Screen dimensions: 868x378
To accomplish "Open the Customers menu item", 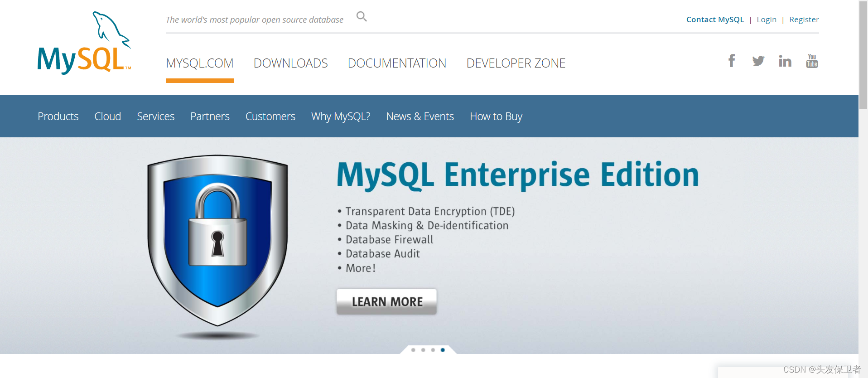I will click(x=270, y=116).
